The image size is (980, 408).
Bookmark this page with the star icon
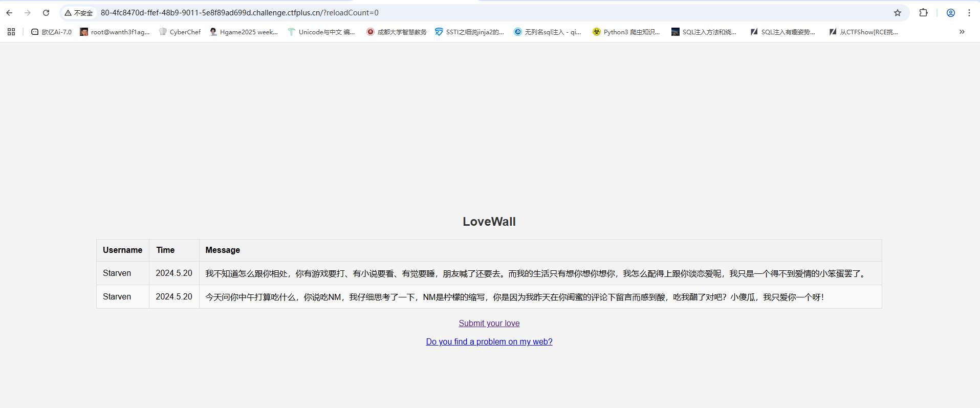coord(897,13)
